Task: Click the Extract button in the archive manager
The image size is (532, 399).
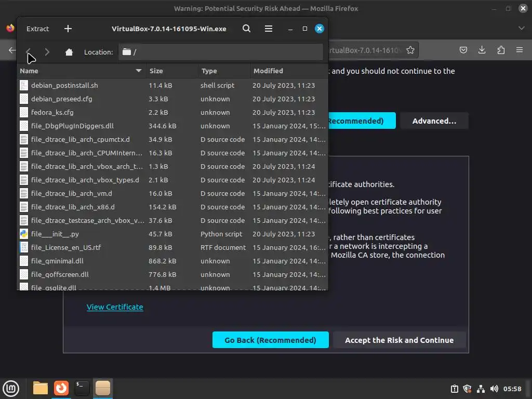Action: (x=37, y=29)
